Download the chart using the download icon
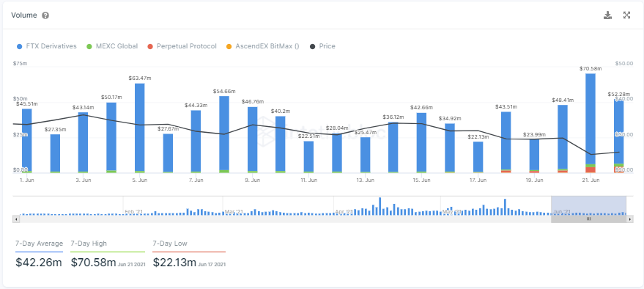The image size is (644, 289). 607,15
